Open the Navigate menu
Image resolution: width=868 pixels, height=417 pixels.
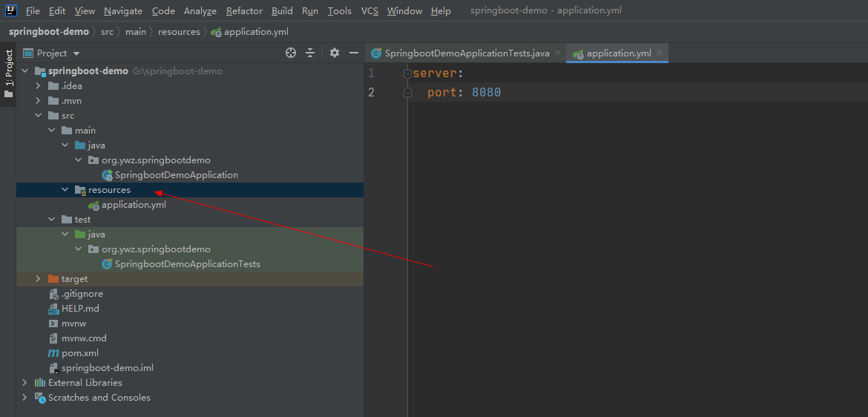[x=123, y=11]
